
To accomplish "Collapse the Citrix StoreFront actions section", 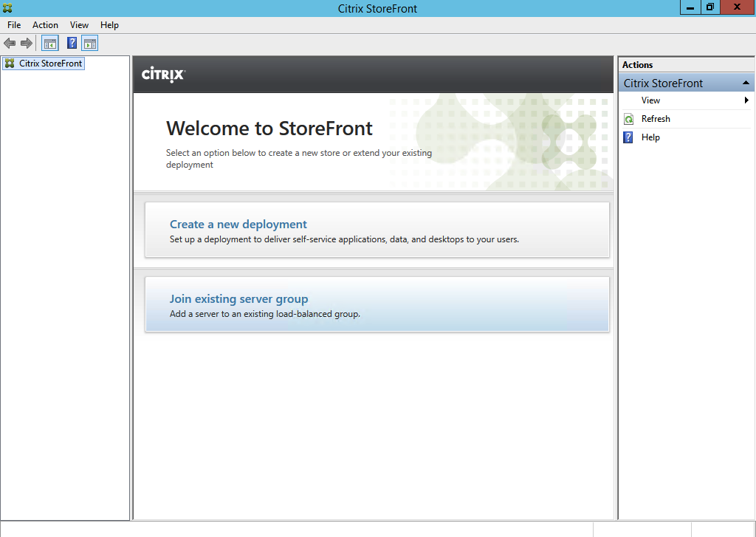I will pos(746,83).
